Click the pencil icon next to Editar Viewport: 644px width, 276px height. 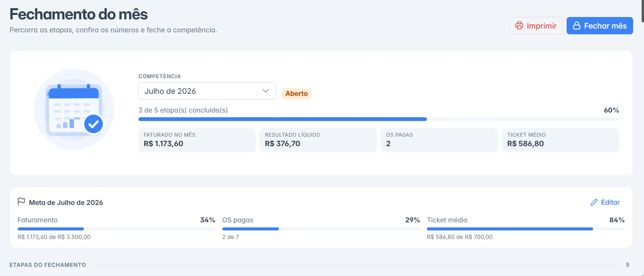click(x=594, y=203)
